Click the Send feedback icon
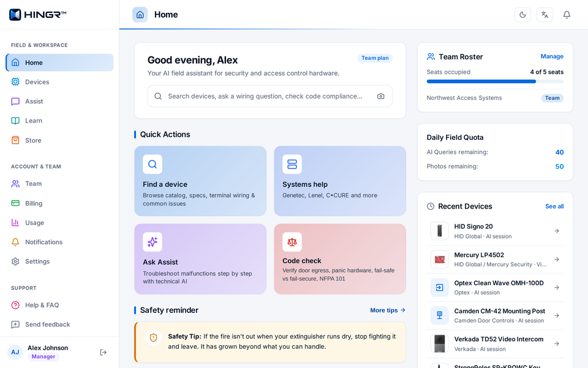Screen dimensions: 588x368 tap(15, 324)
